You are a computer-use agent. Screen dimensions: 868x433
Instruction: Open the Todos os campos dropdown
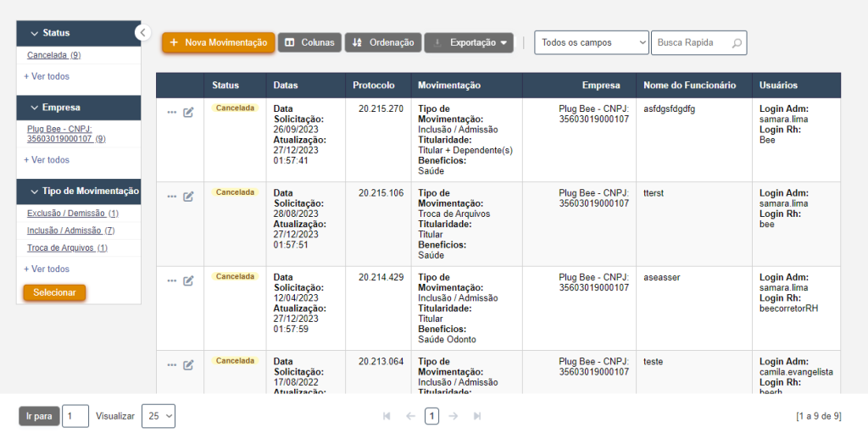point(591,42)
